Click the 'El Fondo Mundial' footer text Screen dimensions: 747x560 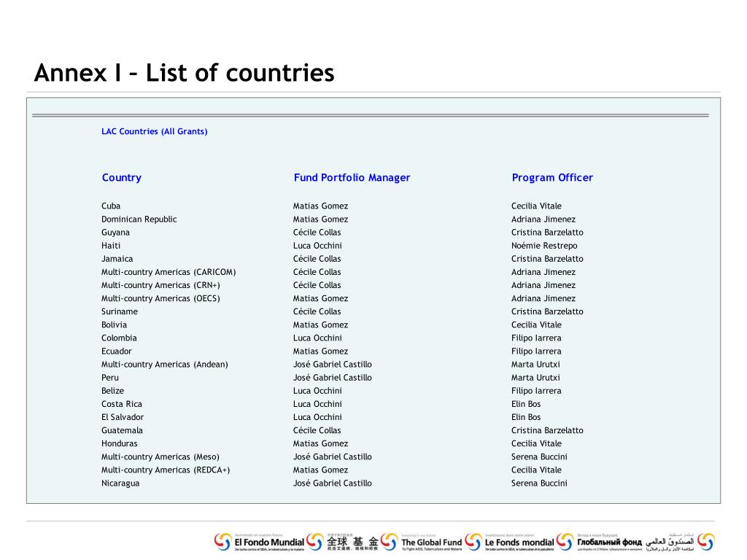click(x=269, y=542)
